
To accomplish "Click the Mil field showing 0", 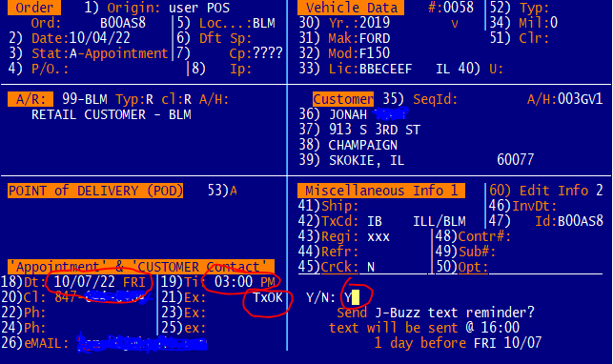I will (554, 23).
